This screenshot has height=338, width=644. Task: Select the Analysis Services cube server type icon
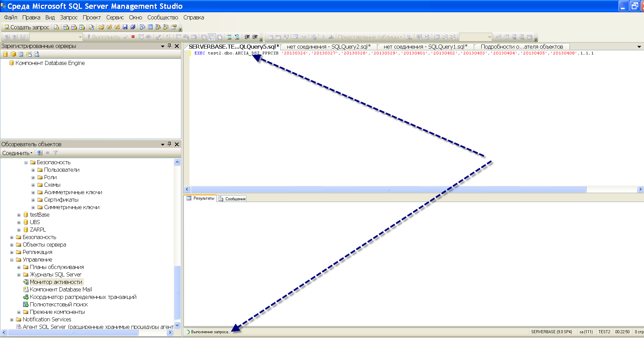pyautogui.click(x=13, y=54)
